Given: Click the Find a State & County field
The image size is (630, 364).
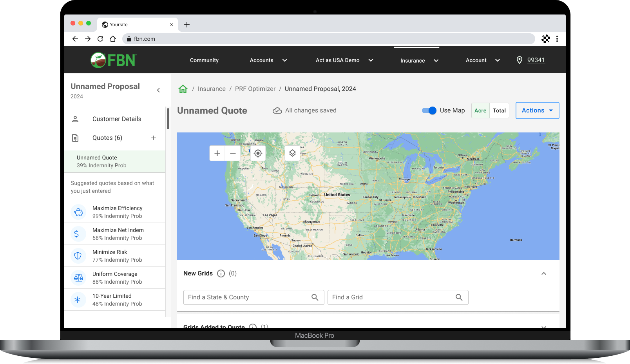Looking at the screenshot, I should (253, 297).
